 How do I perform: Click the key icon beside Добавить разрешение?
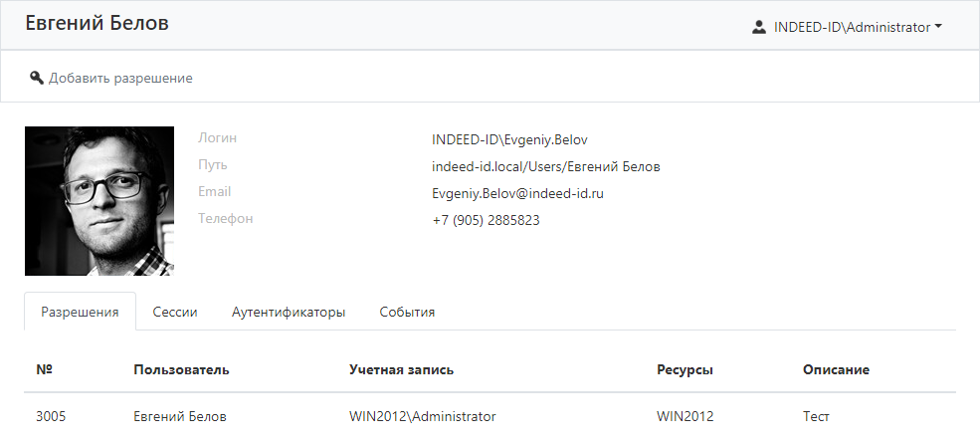tap(37, 78)
